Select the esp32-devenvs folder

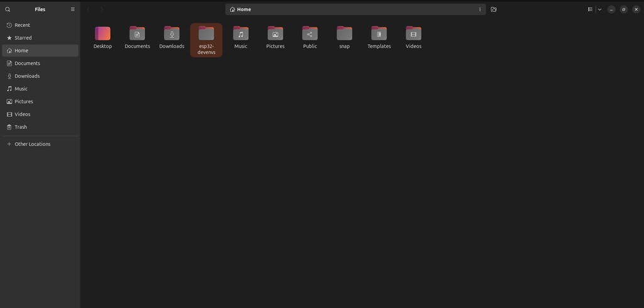206,40
